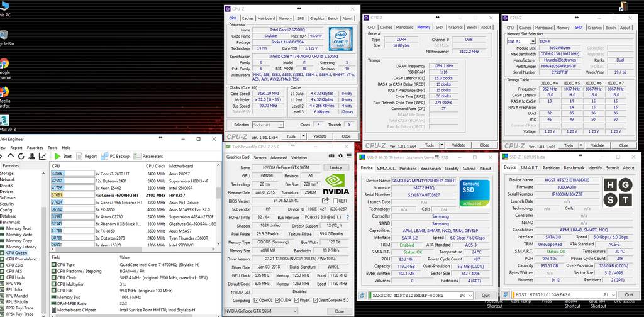Toggle the PhysX checkbox in GPU-Z

point(297,300)
